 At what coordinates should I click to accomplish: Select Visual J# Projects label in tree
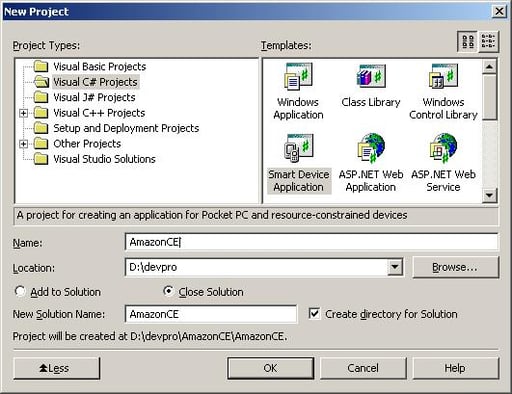94,97
